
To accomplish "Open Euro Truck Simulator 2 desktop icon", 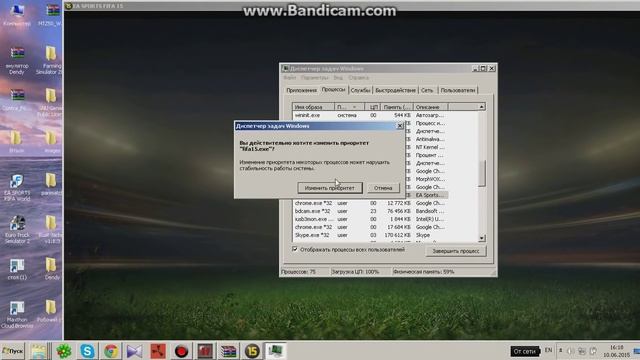I will pyautogui.click(x=17, y=230).
